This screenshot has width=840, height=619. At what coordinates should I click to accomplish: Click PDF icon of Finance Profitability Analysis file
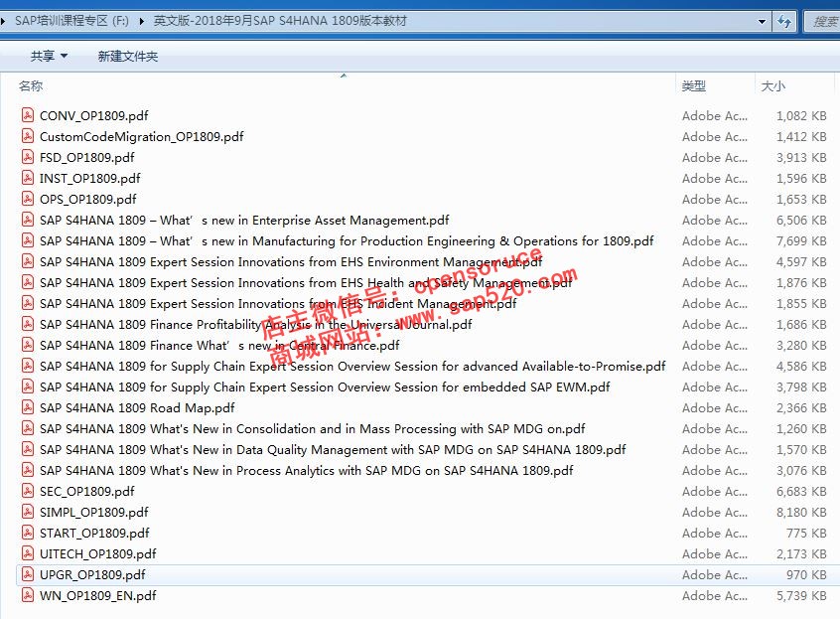[x=28, y=324]
